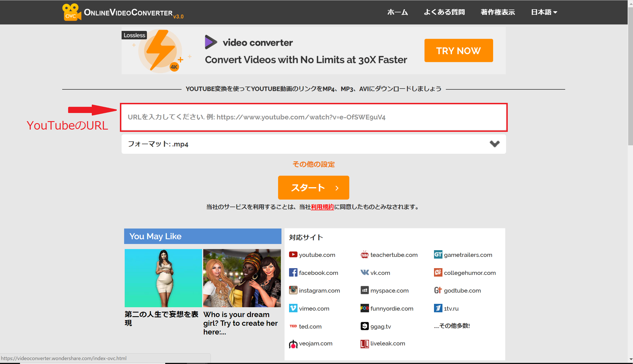The image size is (633, 364).
Task: Click the gametrailers.com text label
Action: (468, 255)
